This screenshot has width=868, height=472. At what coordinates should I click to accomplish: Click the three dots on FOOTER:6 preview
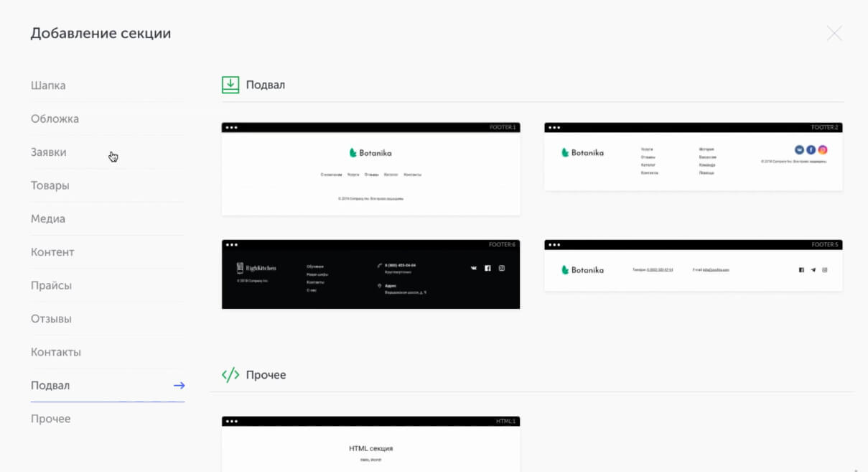tap(231, 245)
